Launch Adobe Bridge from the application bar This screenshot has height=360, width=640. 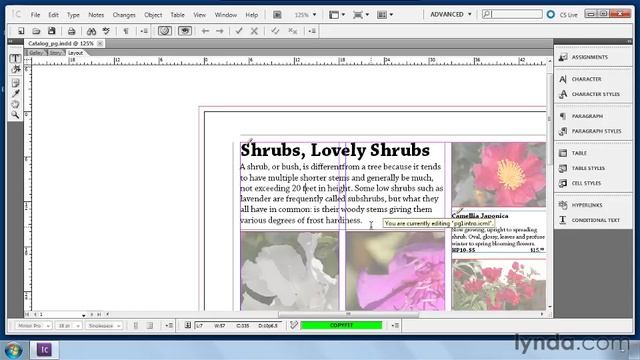click(277, 15)
